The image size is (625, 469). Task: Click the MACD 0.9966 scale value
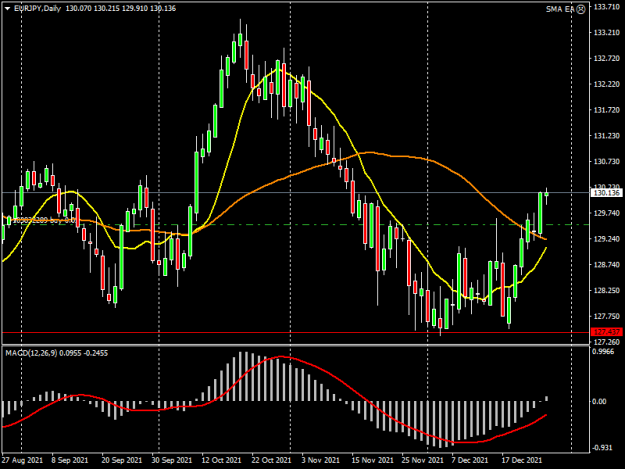(605, 351)
